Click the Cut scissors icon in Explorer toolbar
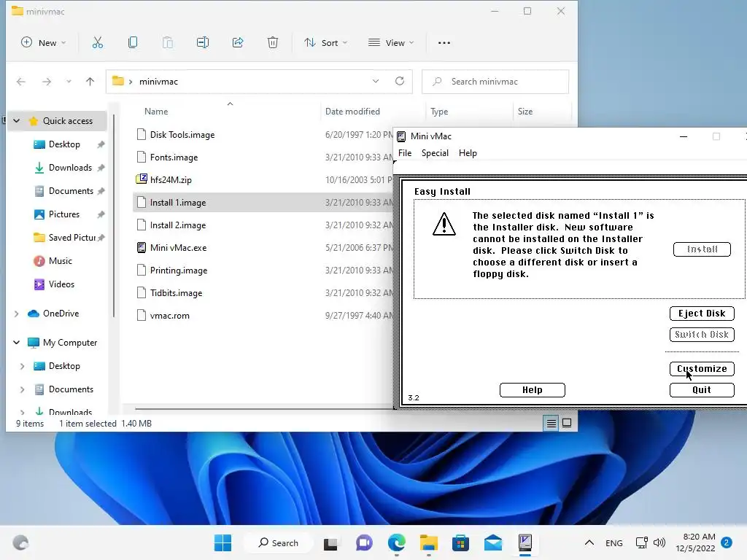 [97, 43]
